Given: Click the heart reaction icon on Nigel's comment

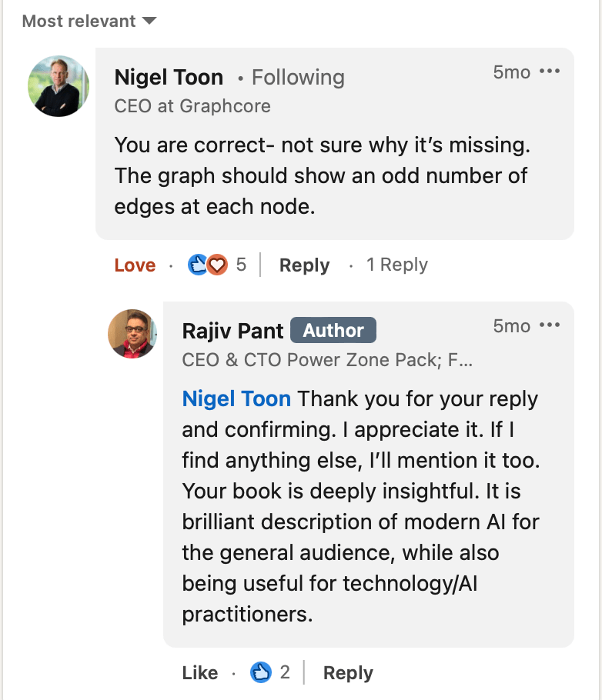Looking at the screenshot, I should click(218, 265).
